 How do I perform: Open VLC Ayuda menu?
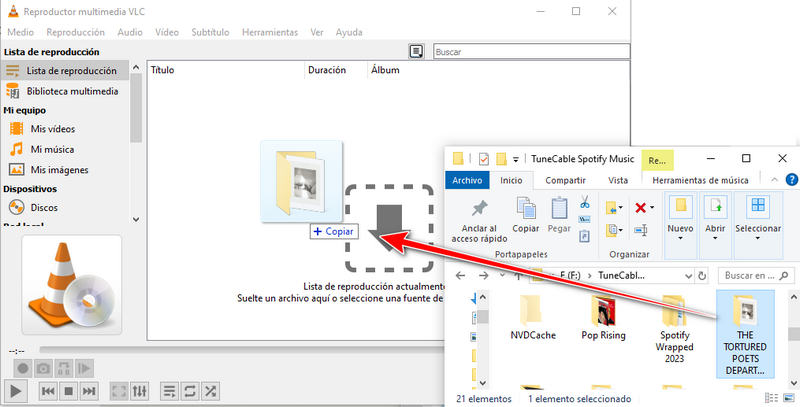[349, 32]
